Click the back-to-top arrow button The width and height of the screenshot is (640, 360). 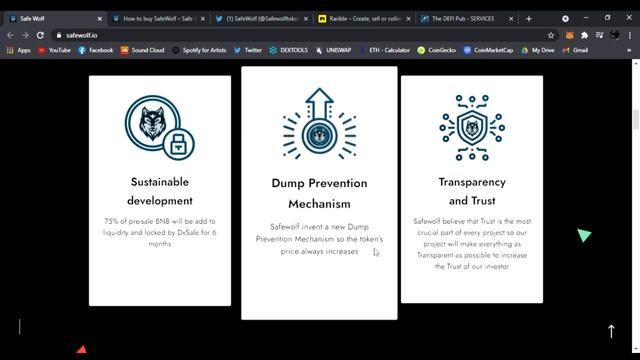(x=611, y=331)
